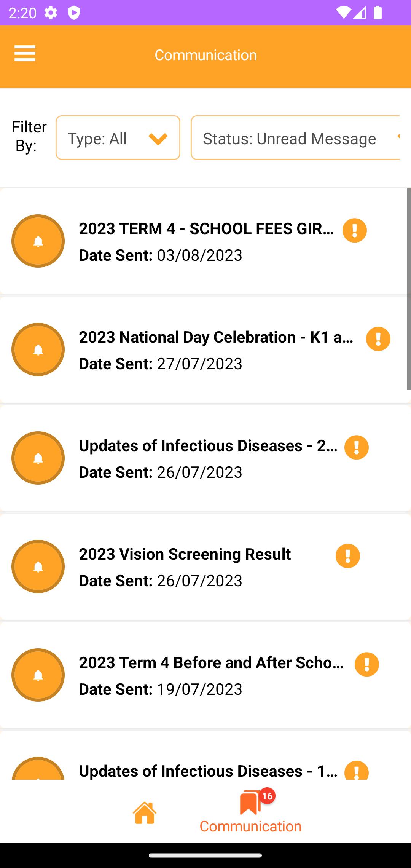
Task: Click the vertical scrollbar on message list
Action: click(409, 289)
